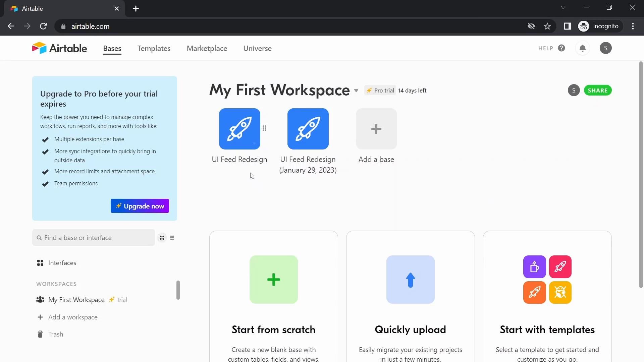Go to the Templates tab
The image size is (644, 362).
[154, 48]
